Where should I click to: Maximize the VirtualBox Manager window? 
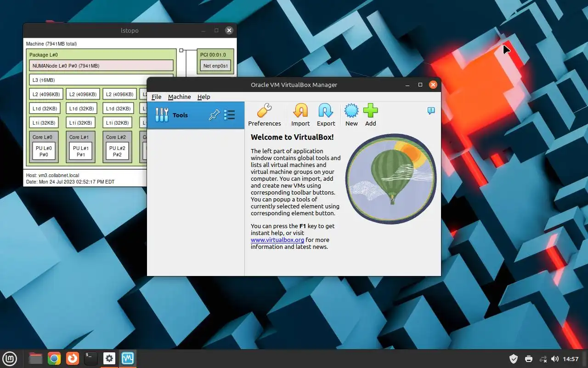pos(420,85)
